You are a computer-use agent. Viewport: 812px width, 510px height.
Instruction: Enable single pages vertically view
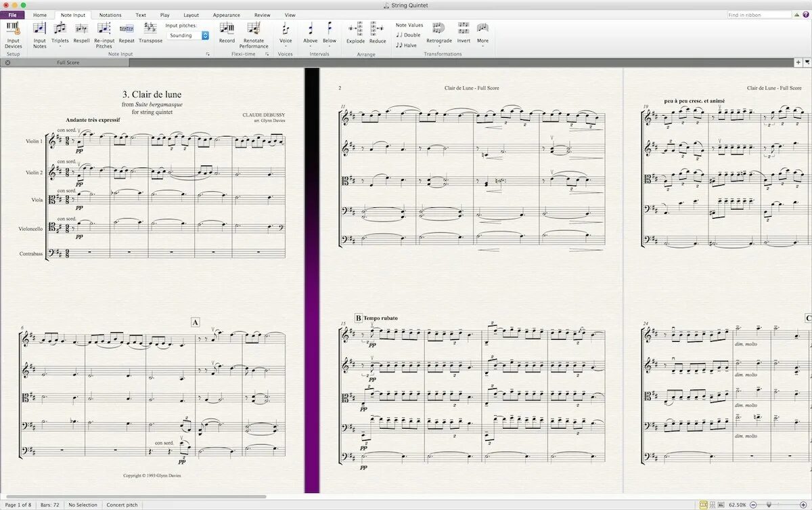(713, 505)
